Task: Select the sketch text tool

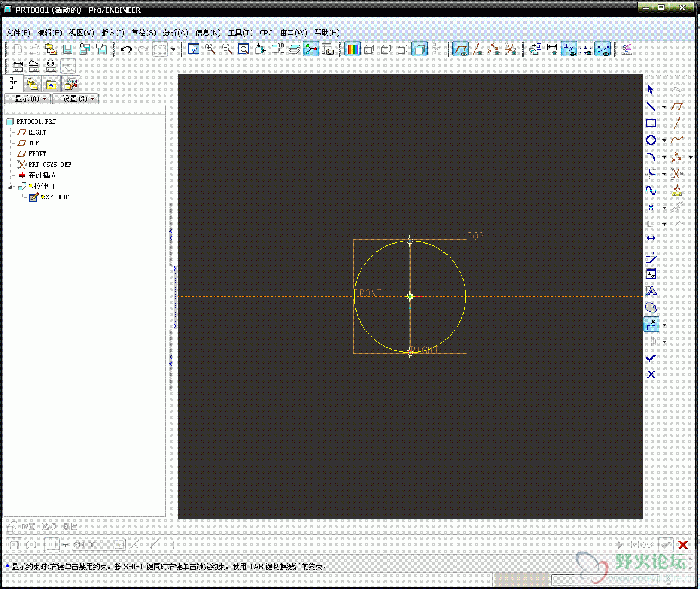Action: click(651, 291)
